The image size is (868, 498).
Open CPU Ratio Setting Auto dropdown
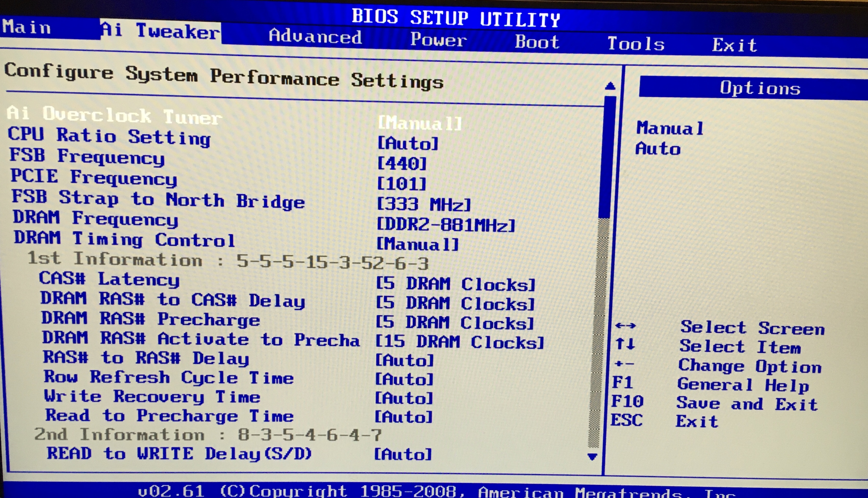(x=408, y=143)
